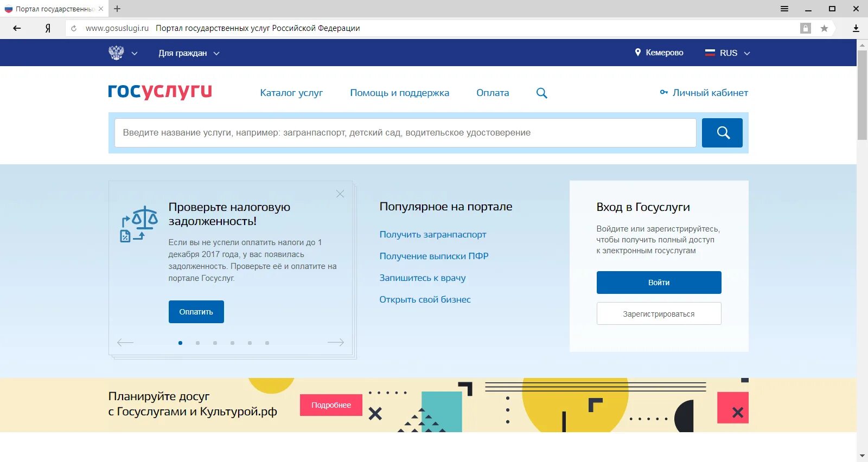
Task: Click the Russian flag language icon
Action: coord(710,53)
